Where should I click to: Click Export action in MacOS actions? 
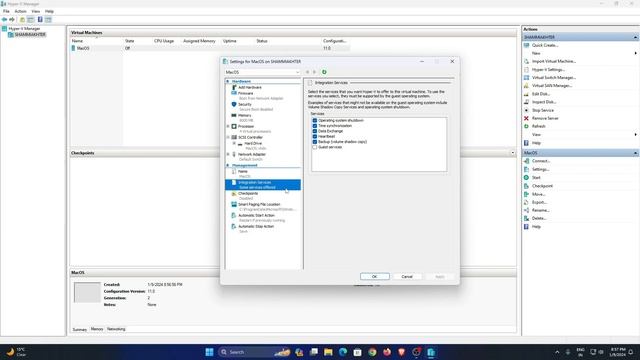[x=539, y=202]
